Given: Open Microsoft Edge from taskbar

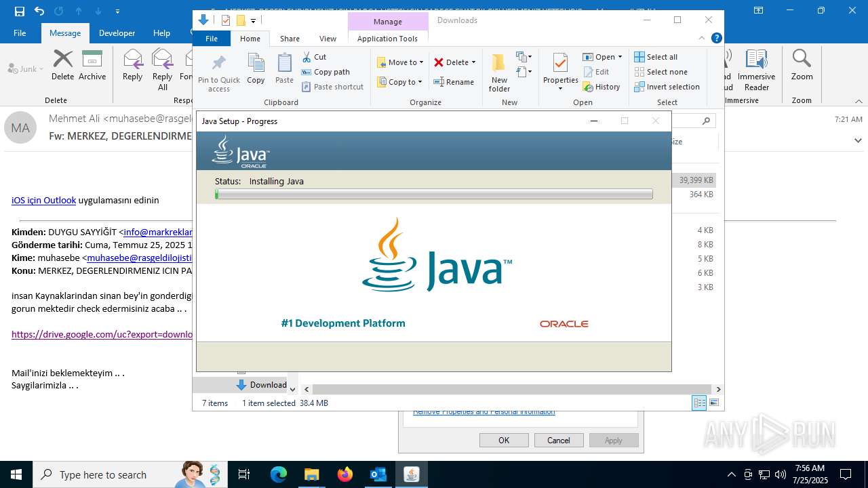Looking at the screenshot, I should (x=279, y=474).
